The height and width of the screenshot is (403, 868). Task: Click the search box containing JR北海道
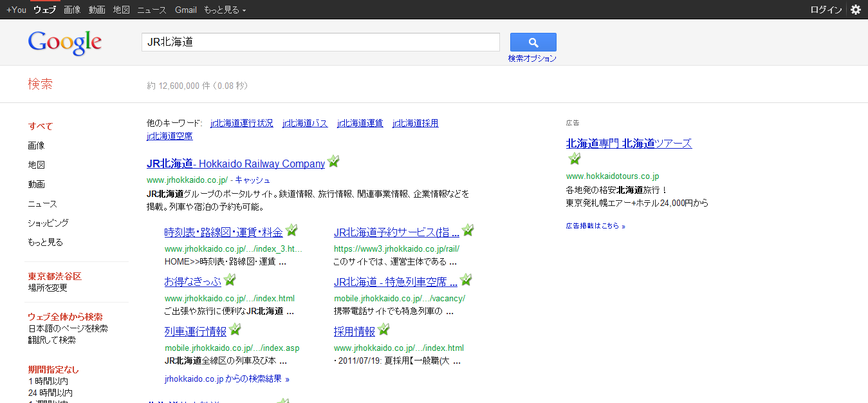[x=320, y=42]
